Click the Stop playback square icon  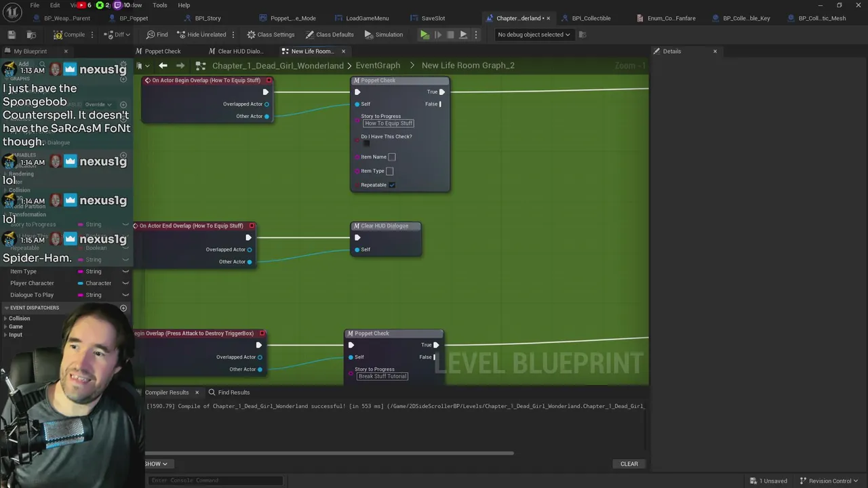click(450, 35)
